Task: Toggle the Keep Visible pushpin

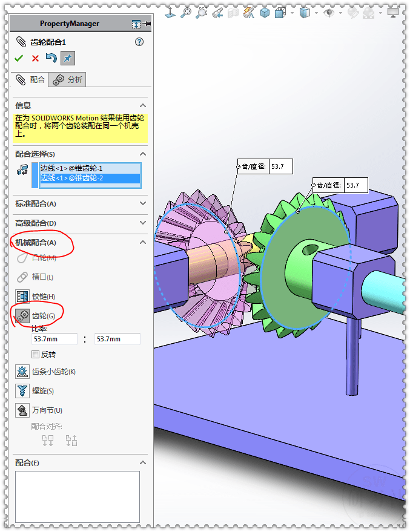Action: (68, 58)
